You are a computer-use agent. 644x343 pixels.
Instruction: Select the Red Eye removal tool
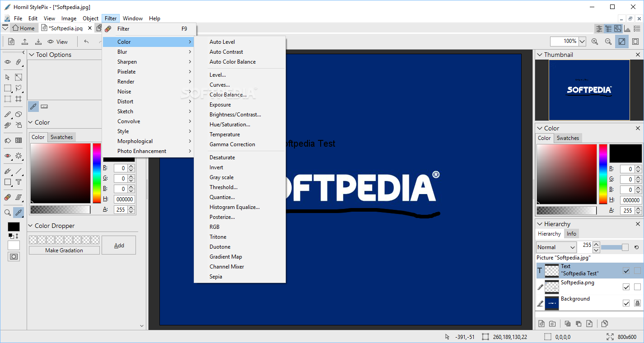point(8,156)
